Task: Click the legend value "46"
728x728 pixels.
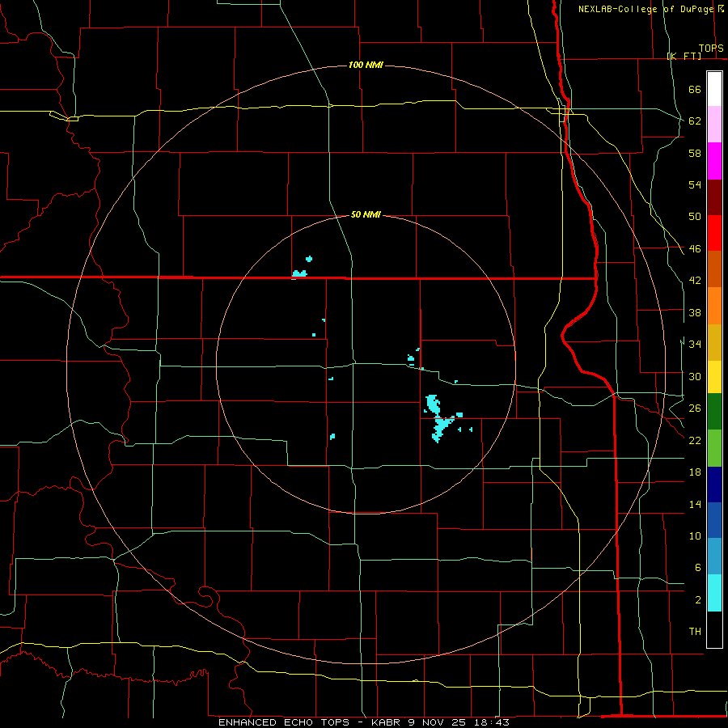Action: (x=695, y=249)
